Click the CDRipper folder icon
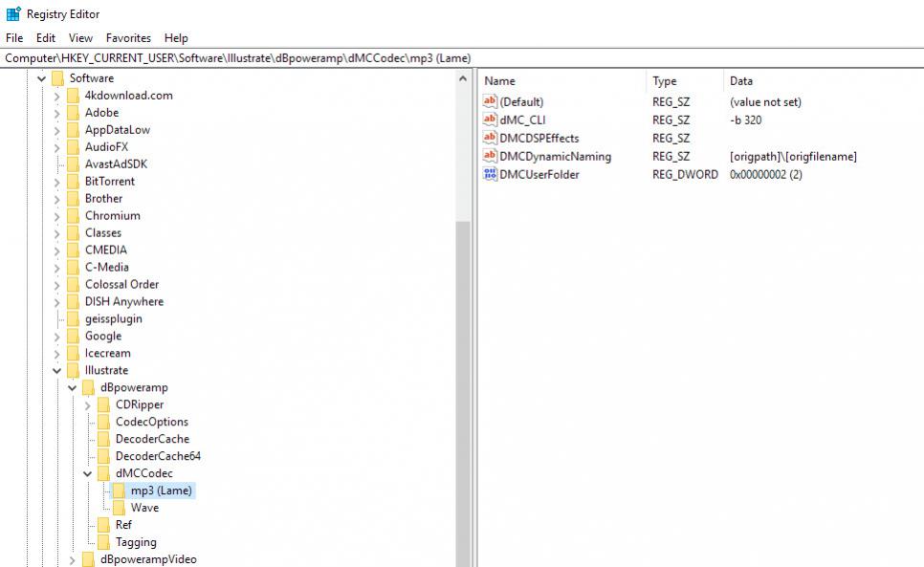 coord(103,404)
